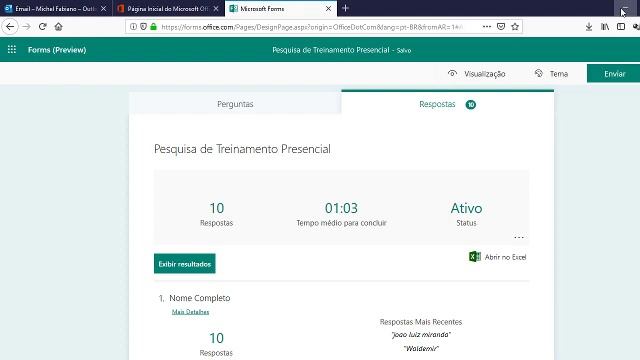Open the browser downloads icon
This screenshot has height=360, width=640.
589,27
